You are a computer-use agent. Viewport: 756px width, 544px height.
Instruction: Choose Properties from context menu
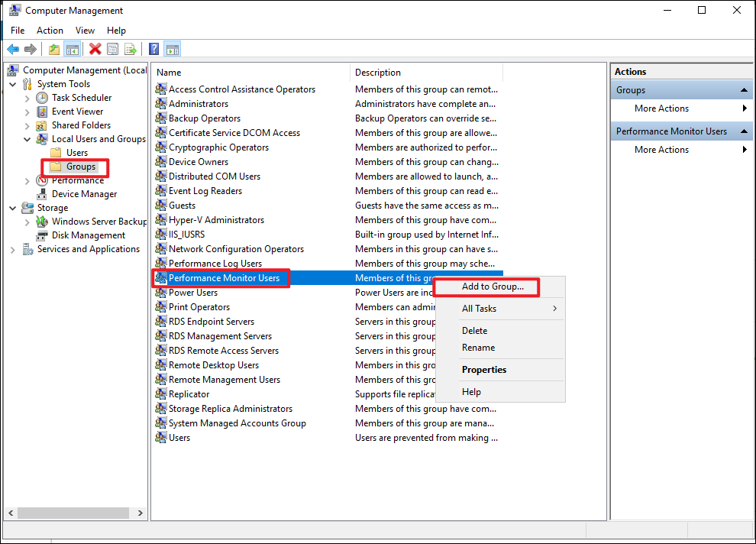tap(499, 370)
